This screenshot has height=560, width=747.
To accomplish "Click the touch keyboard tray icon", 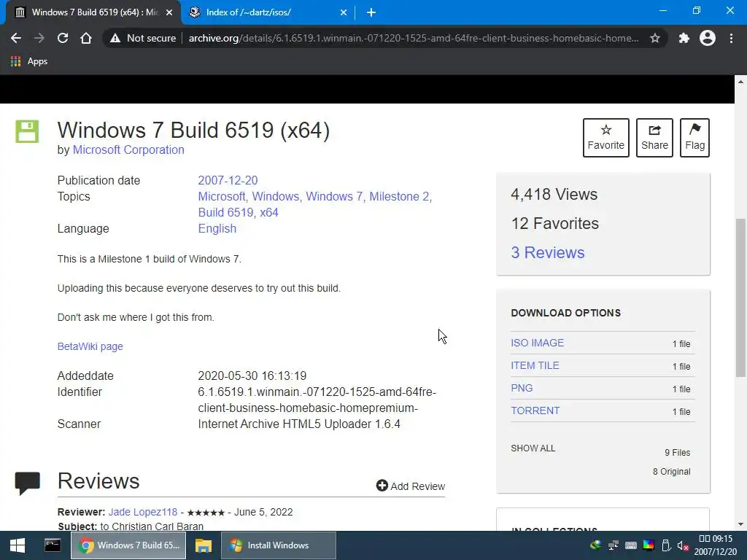I will pos(631,545).
